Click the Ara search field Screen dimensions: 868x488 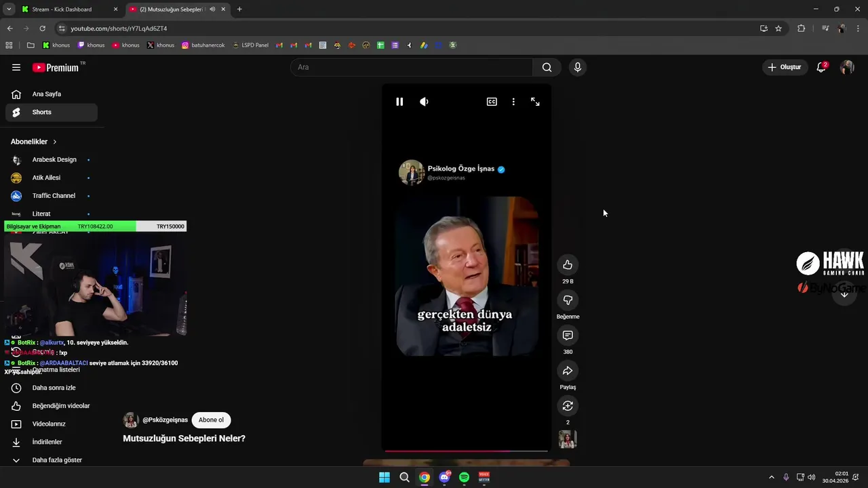(x=412, y=67)
